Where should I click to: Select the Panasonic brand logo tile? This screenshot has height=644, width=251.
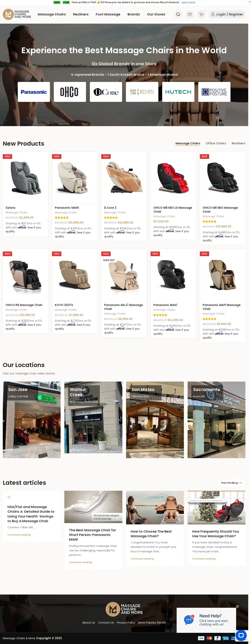coord(34,92)
